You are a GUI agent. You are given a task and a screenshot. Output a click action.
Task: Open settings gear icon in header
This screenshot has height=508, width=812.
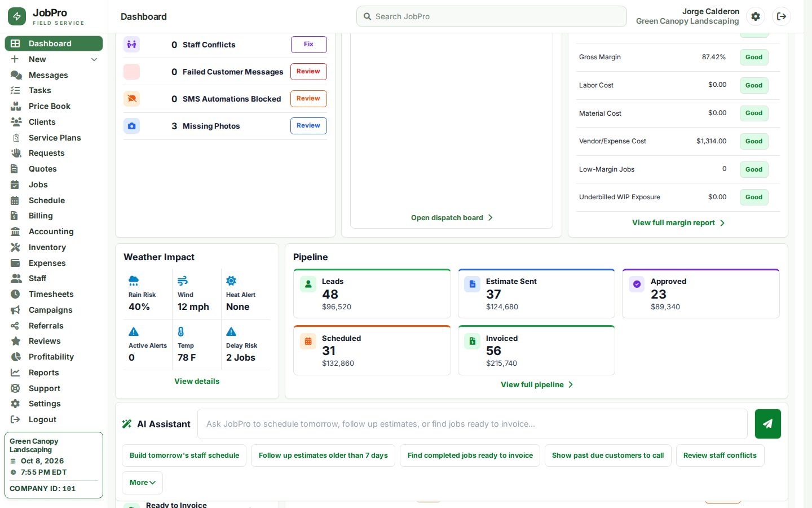click(756, 16)
